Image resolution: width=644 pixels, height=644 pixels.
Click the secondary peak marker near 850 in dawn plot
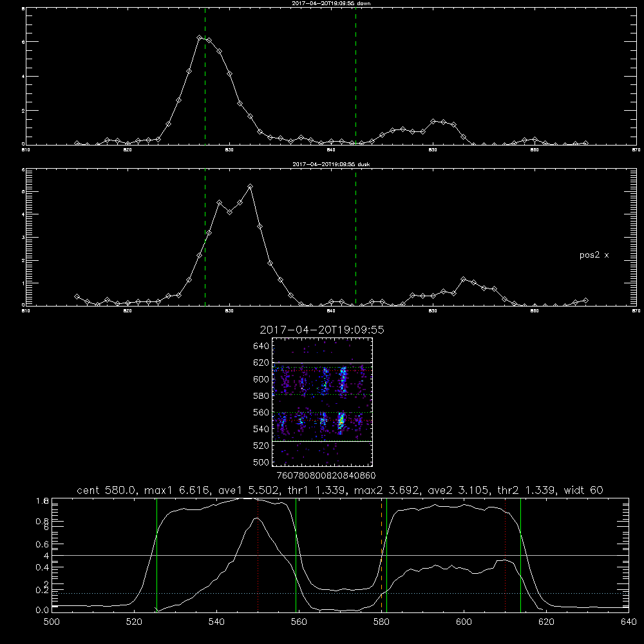[433, 122]
